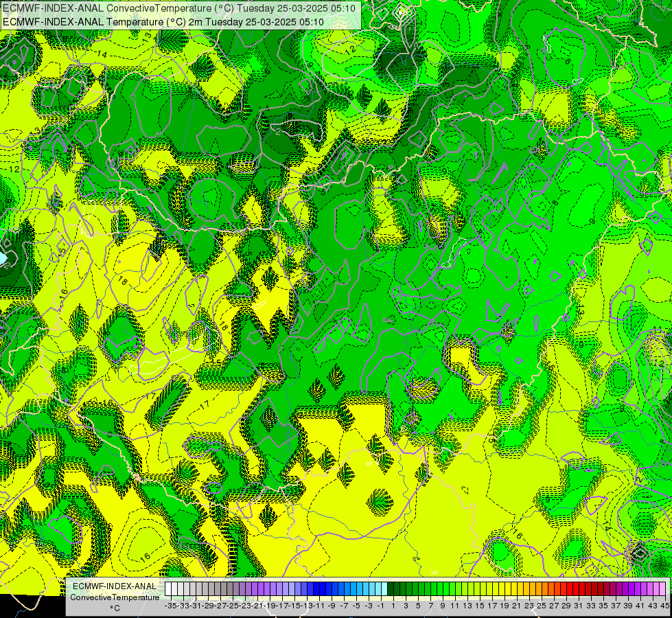Click the legend value -27

click(x=221, y=606)
